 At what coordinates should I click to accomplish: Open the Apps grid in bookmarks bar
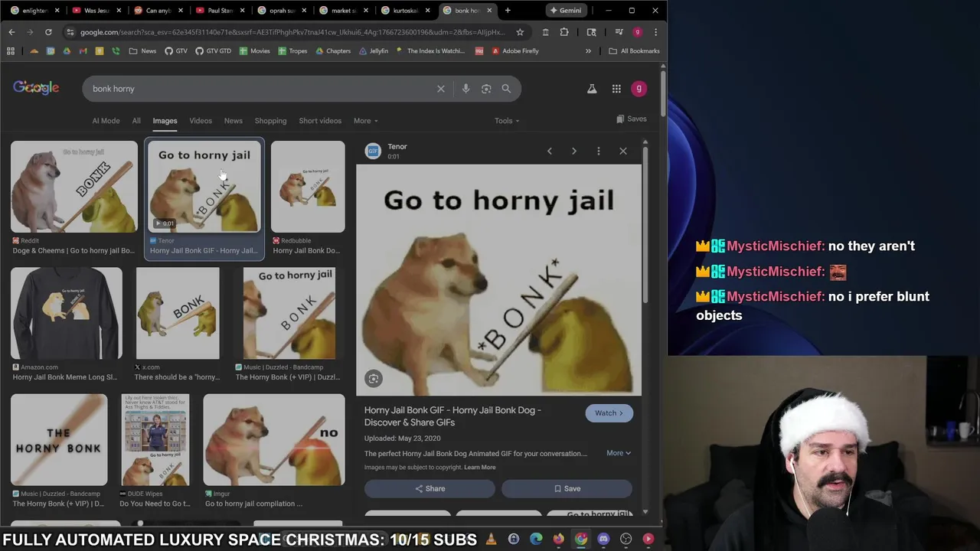(11, 51)
